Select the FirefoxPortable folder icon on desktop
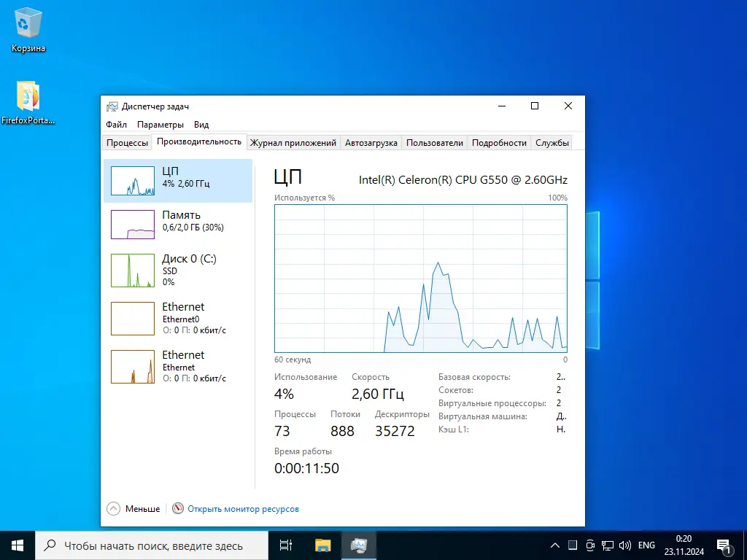This screenshot has height=560, width=747. click(x=28, y=103)
